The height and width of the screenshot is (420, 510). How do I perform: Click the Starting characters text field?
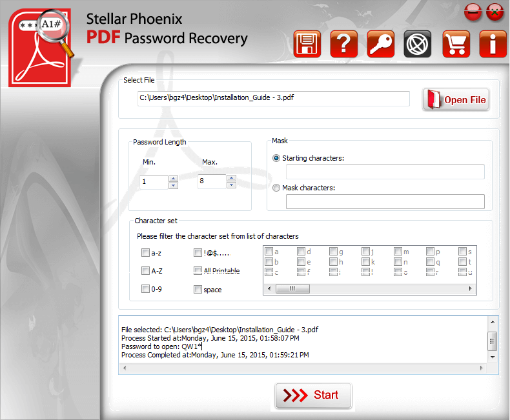(x=385, y=172)
